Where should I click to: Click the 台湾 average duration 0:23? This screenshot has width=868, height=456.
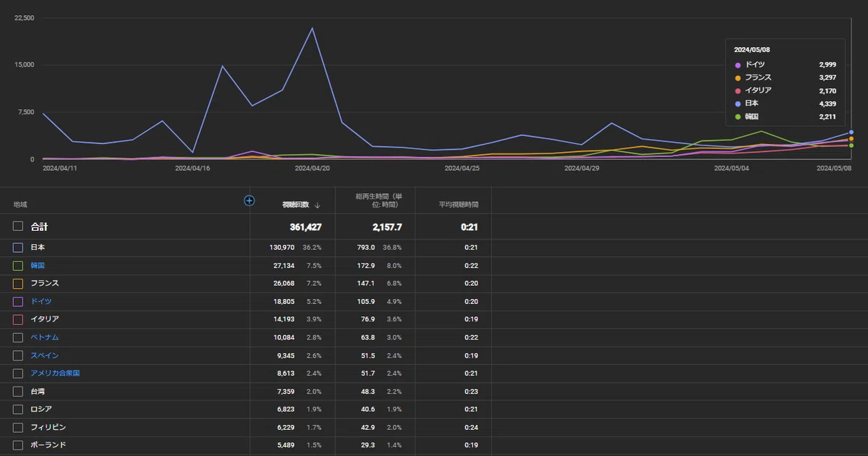click(471, 392)
